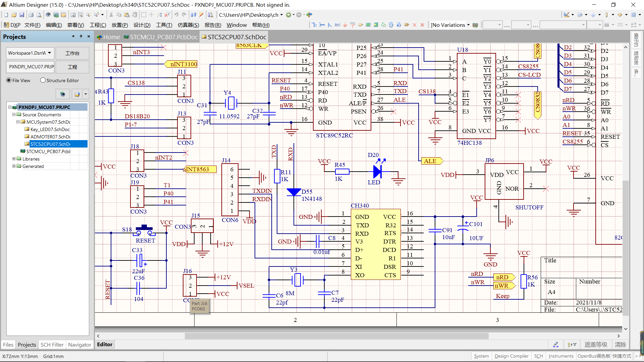This screenshot has height=362, width=644.
Task: Select the Structure Editor radio button
Action: pyautogui.click(x=43, y=80)
